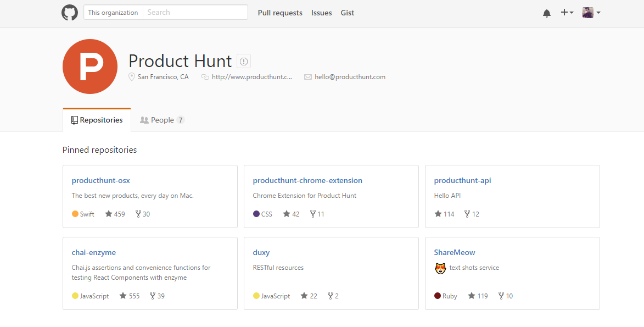
Task: Open the duxy repository link
Action: [x=261, y=252]
